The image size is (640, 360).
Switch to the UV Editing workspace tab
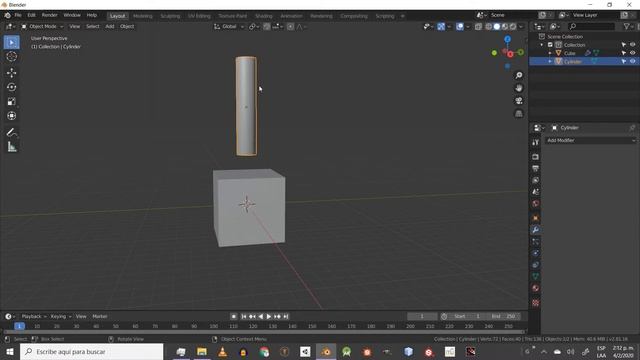(x=199, y=16)
